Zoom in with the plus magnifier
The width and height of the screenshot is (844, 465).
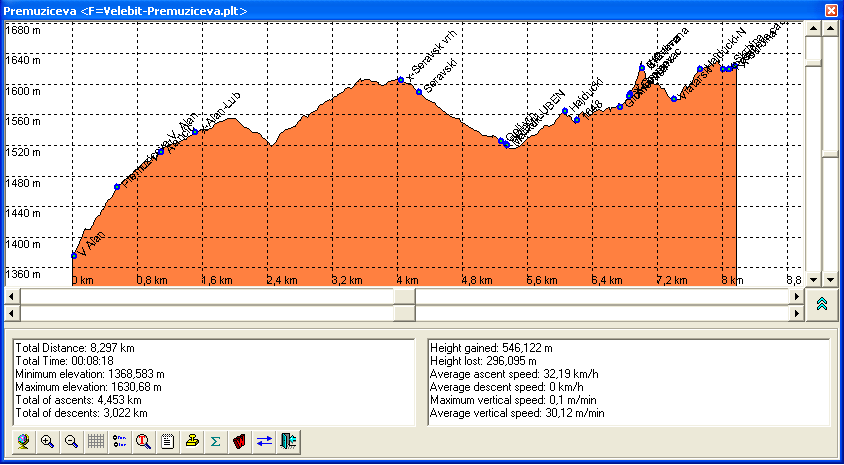pos(47,441)
